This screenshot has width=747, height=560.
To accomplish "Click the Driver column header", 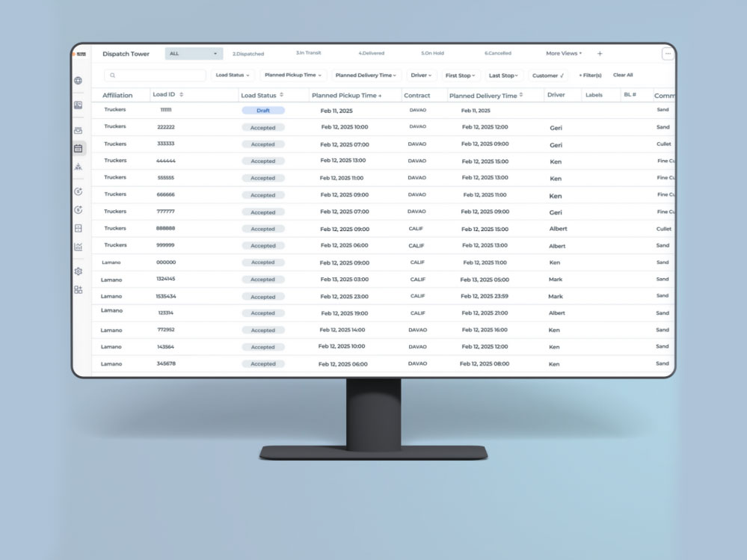I will tap(556, 95).
